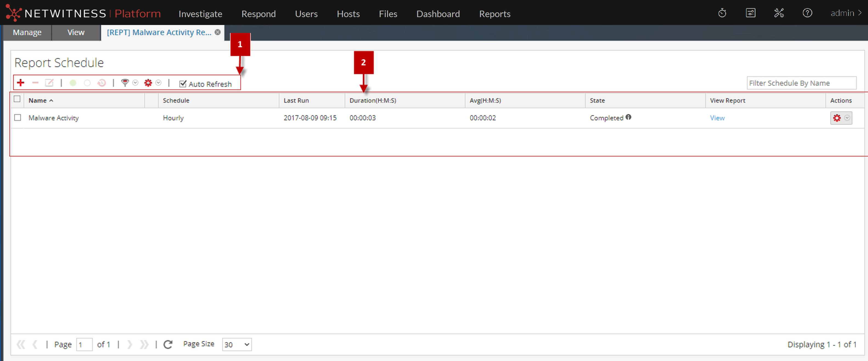Screen dimensions: 868x361
Task: Switch to the Manage tab
Action: pos(27,32)
